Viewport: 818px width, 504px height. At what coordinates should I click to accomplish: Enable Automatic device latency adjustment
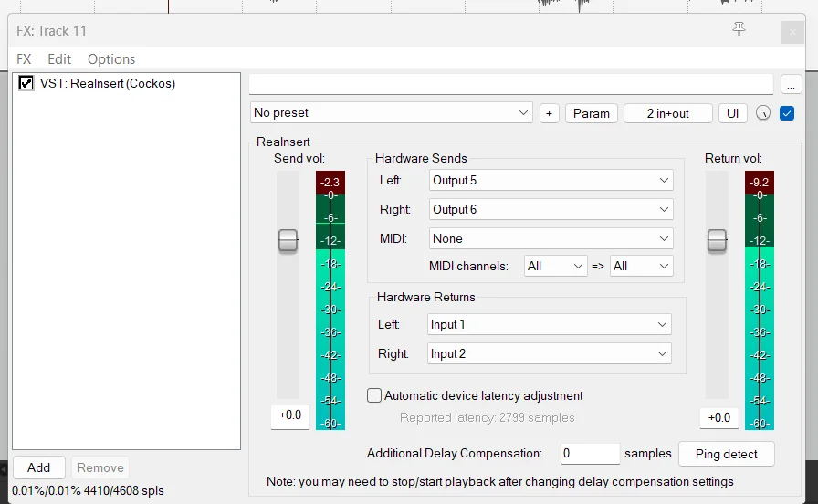pos(374,395)
